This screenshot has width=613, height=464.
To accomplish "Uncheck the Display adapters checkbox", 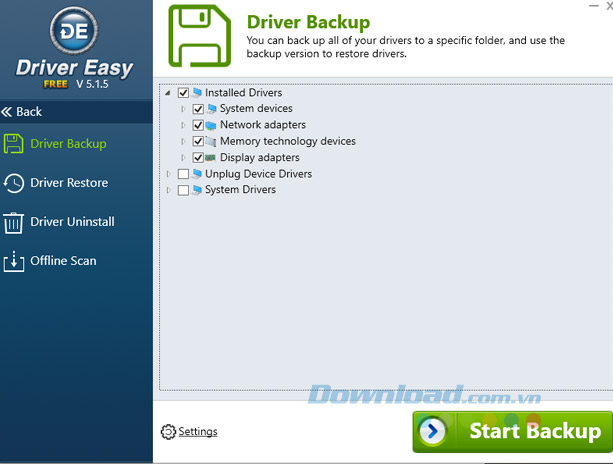I will [x=198, y=158].
